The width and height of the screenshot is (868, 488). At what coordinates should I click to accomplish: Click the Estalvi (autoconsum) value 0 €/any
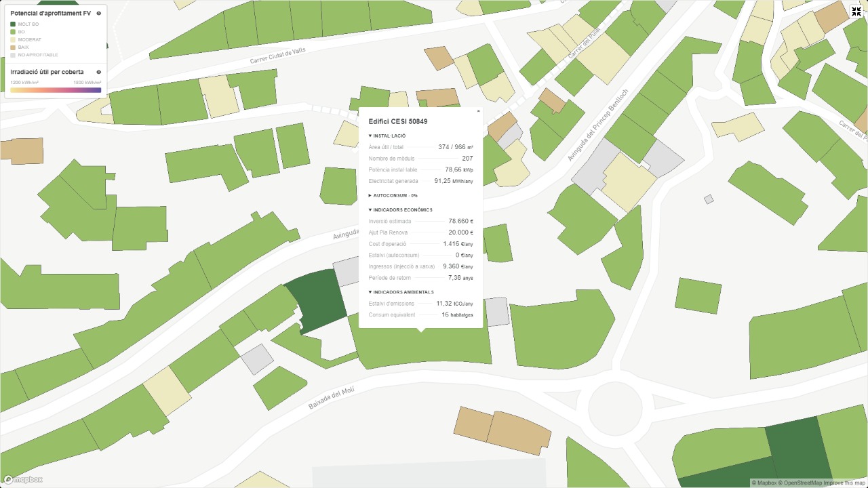click(x=465, y=256)
